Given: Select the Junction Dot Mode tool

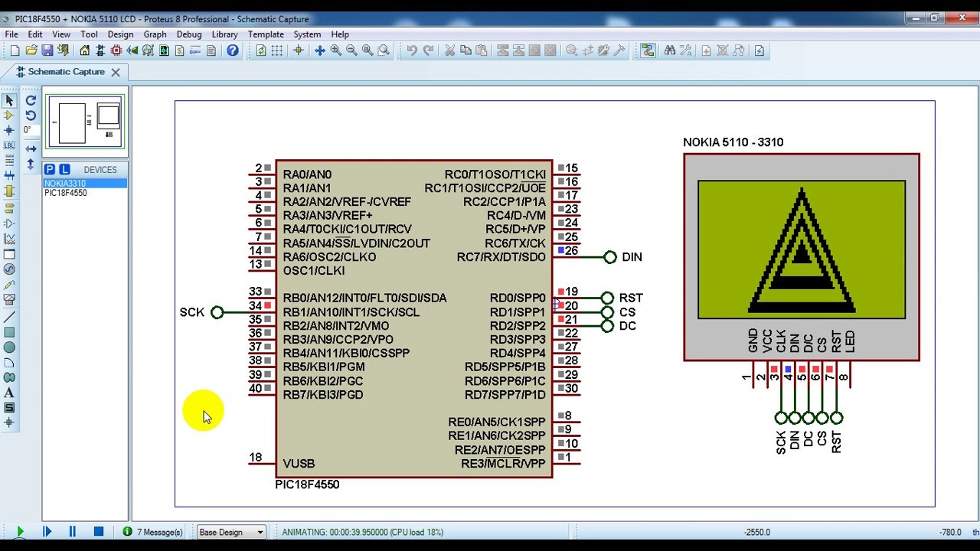Looking at the screenshot, I should (9, 130).
